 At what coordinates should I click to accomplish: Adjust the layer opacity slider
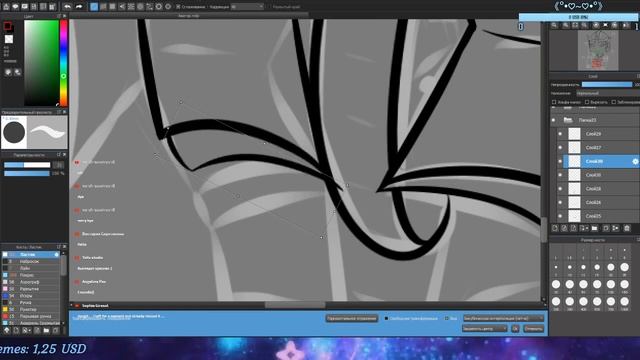click(607, 84)
